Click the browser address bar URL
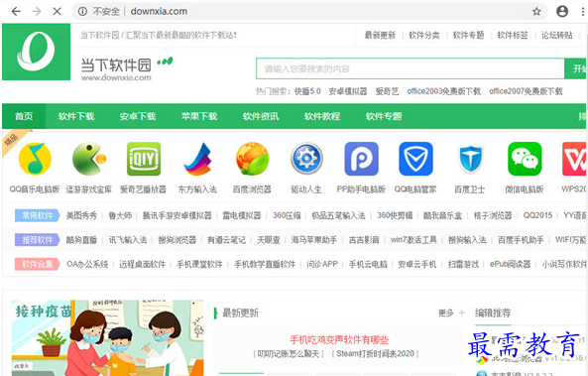 point(159,12)
